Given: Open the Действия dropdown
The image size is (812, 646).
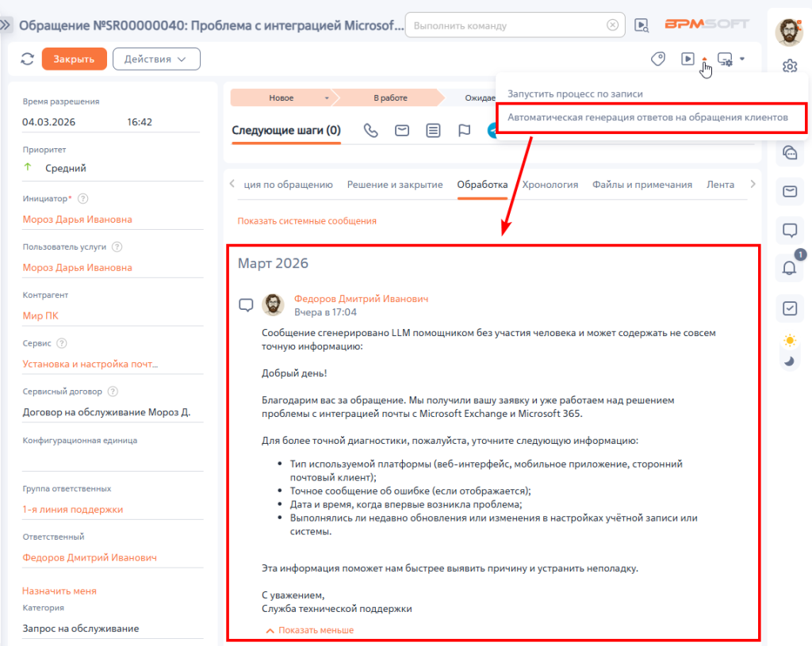Looking at the screenshot, I should point(156,59).
